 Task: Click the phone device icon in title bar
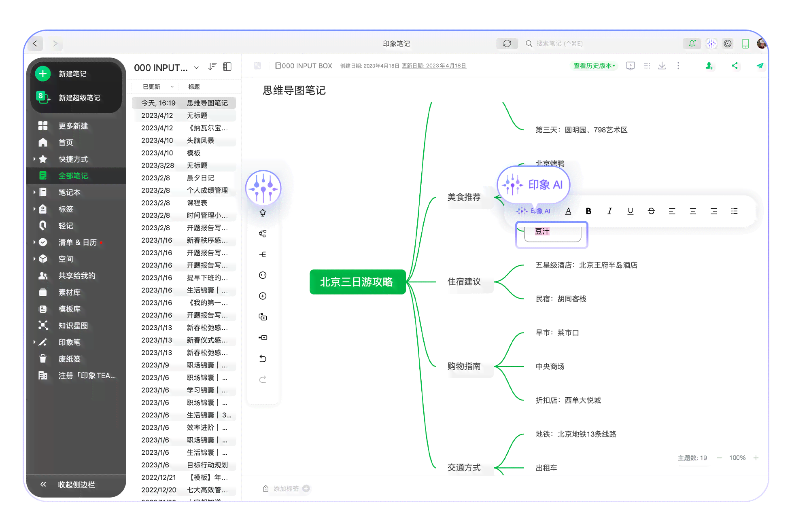pyautogui.click(x=745, y=43)
